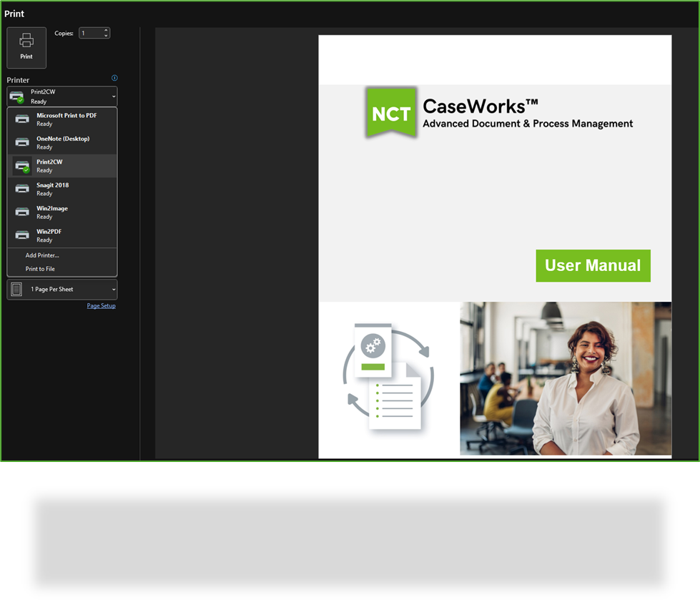Click the Win2PDF printer icon
Viewport: 700px width, 605px height.
[22, 235]
